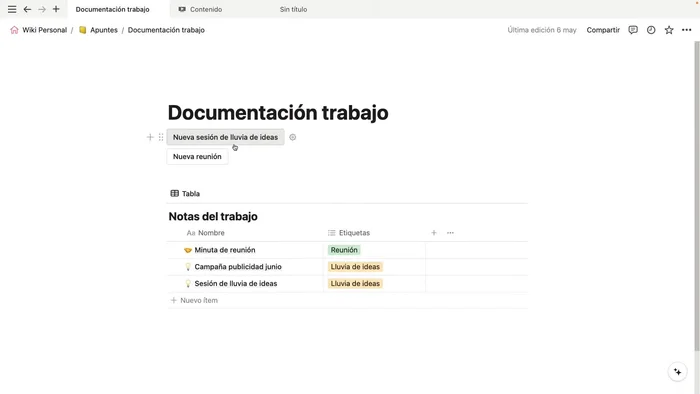Click the lightbulb icon of Campaña row
700x394 pixels.
click(x=188, y=267)
